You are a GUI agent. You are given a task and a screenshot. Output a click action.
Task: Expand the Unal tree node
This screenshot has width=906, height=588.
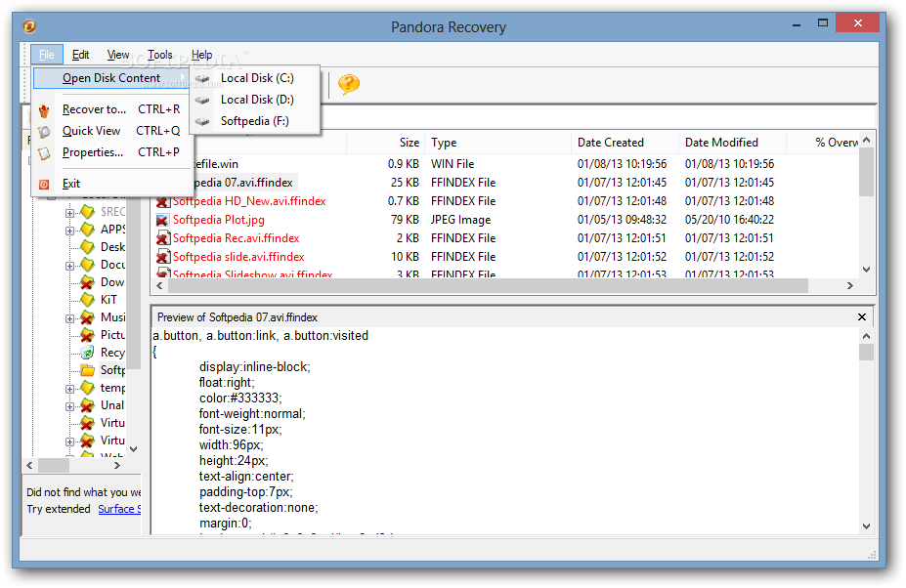click(70, 406)
